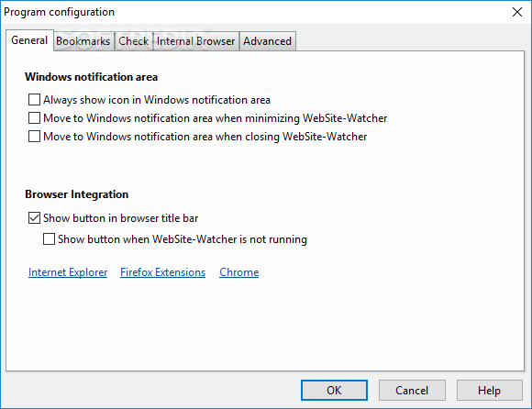Enable Show button when WebSite-Watcher is not running
Image resolution: width=532 pixels, height=409 pixels.
[x=49, y=239]
